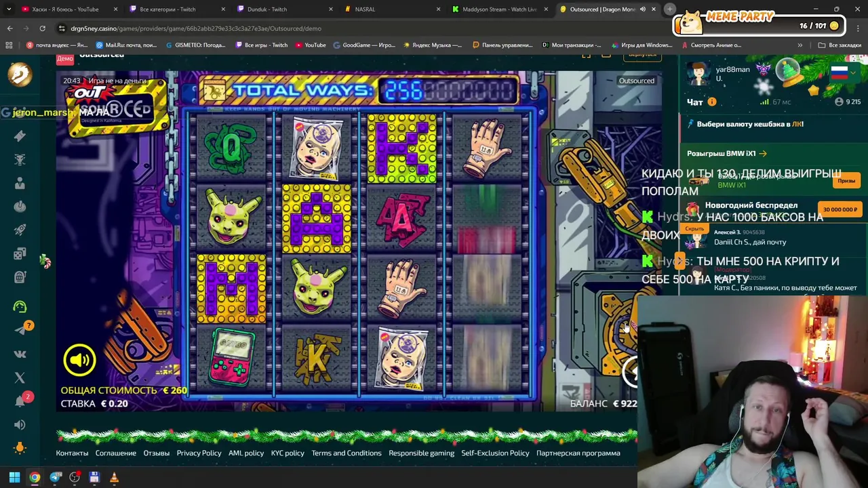Viewport: 868px width, 488px height.
Task: Open the Партнерская программа footer link
Action: (x=578, y=453)
